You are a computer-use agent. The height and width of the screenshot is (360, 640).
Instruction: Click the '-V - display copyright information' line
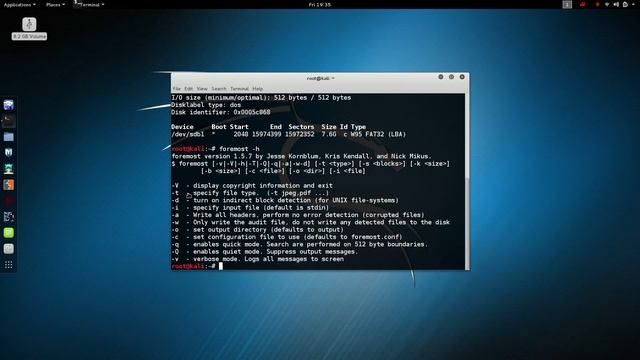(x=252, y=186)
